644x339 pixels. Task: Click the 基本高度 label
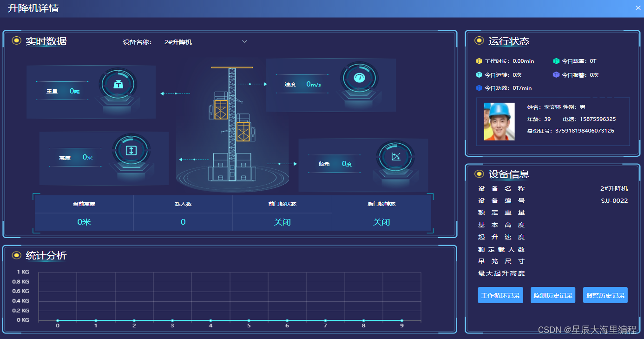click(501, 225)
